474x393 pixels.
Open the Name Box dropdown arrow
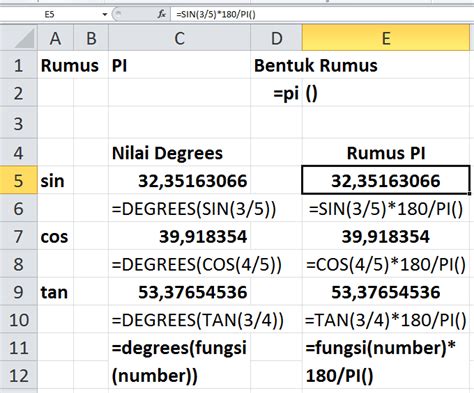click(105, 14)
